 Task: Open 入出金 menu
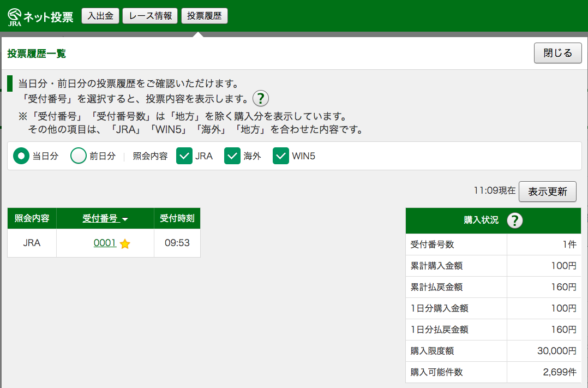pyautogui.click(x=100, y=16)
